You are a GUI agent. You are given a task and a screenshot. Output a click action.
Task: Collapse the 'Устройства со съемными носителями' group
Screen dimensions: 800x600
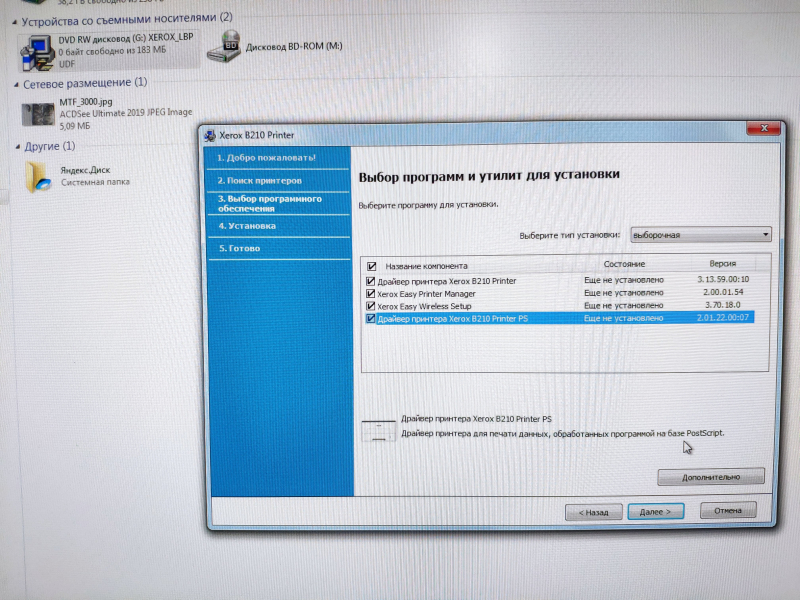point(14,18)
